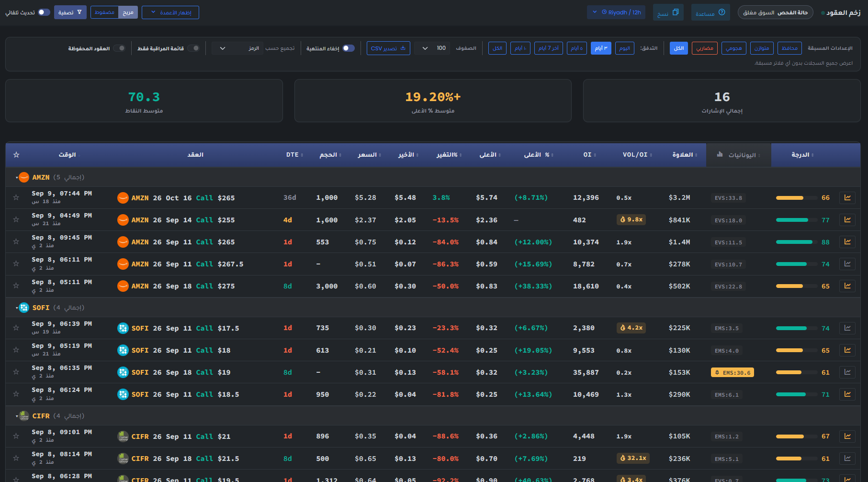Select the aggressive (هجومي) preset
This screenshot has height=482, width=868.
point(733,48)
